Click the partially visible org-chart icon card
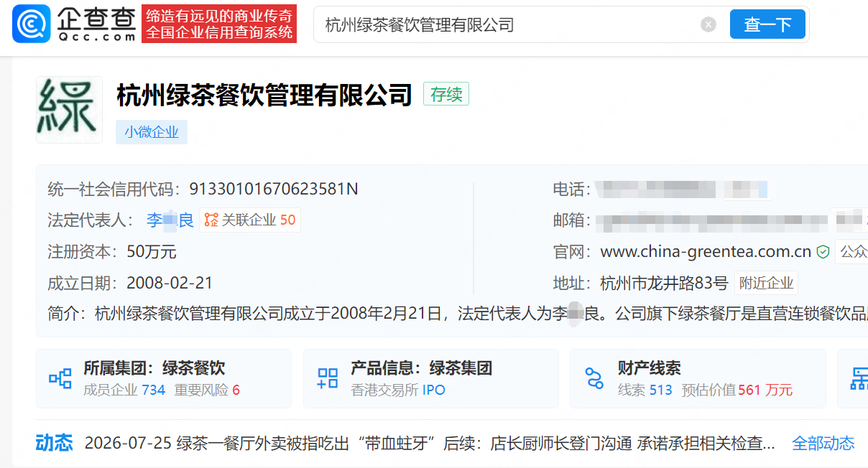The height and width of the screenshot is (468, 868). point(853,378)
